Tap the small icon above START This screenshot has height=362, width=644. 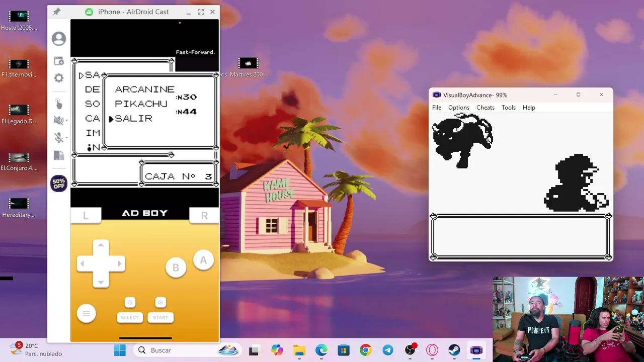coord(160,302)
